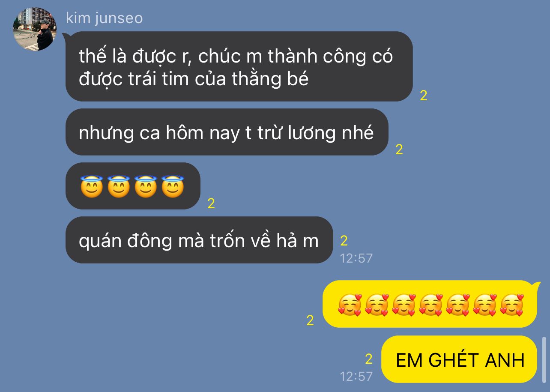Click the yellow heart-face emoji bubble
The image size is (550, 392).
[430, 304]
